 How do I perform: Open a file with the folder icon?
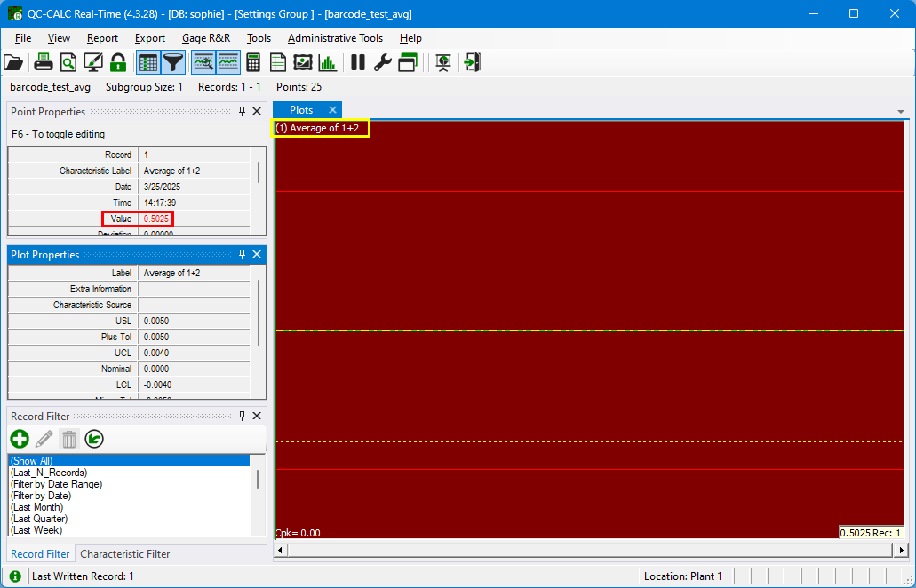[x=12, y=62]
